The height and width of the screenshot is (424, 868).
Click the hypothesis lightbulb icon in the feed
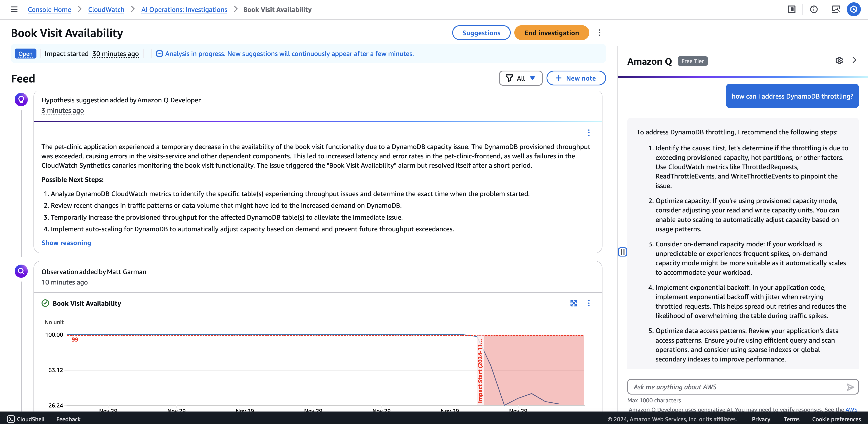[x=21, y=99]
